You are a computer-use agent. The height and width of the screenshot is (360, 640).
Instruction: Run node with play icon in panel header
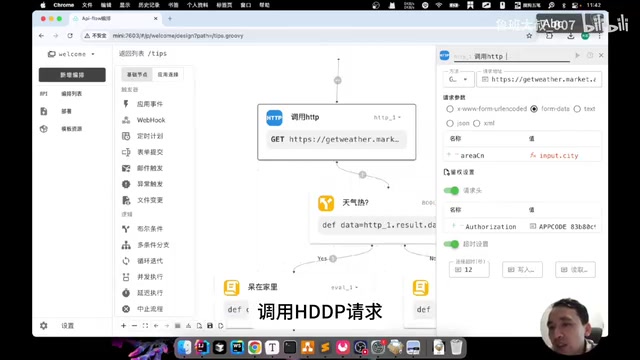click(577, 55)
